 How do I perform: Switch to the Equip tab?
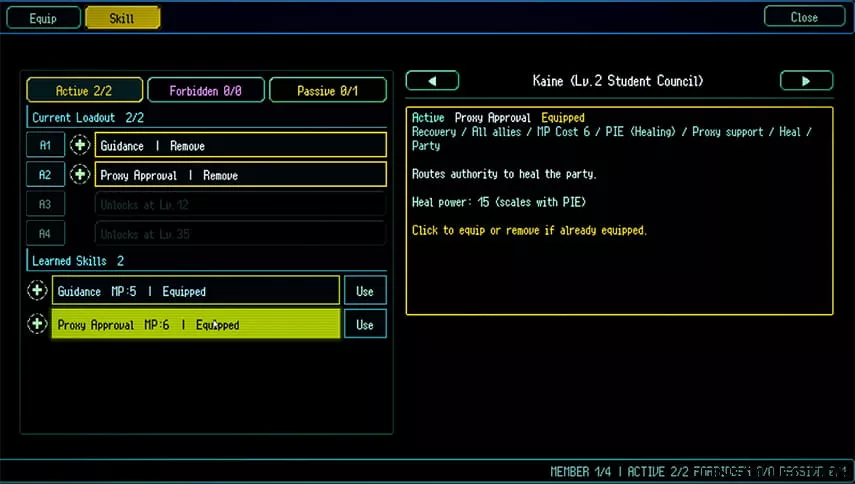click(43, 18)
